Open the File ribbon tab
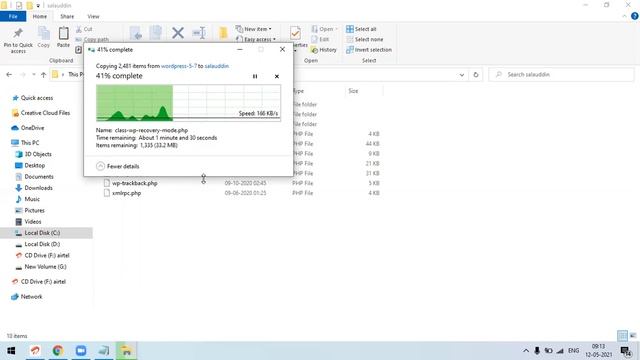 click(13, 16)
